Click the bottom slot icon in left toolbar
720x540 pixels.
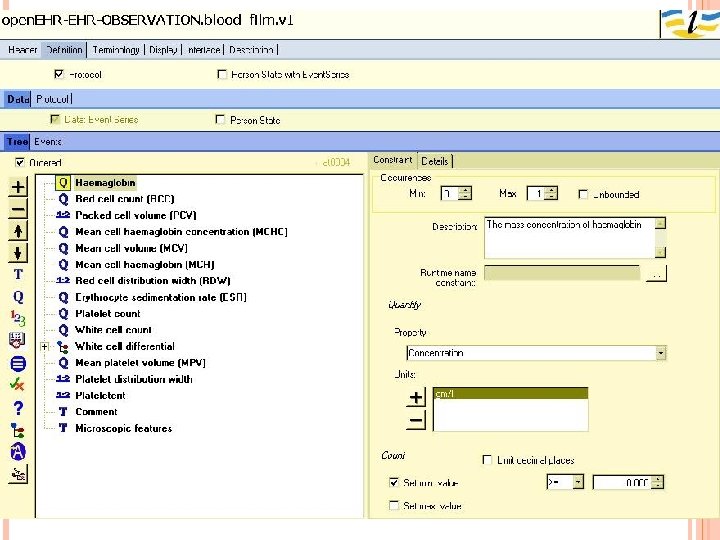[x=18, y=474]
